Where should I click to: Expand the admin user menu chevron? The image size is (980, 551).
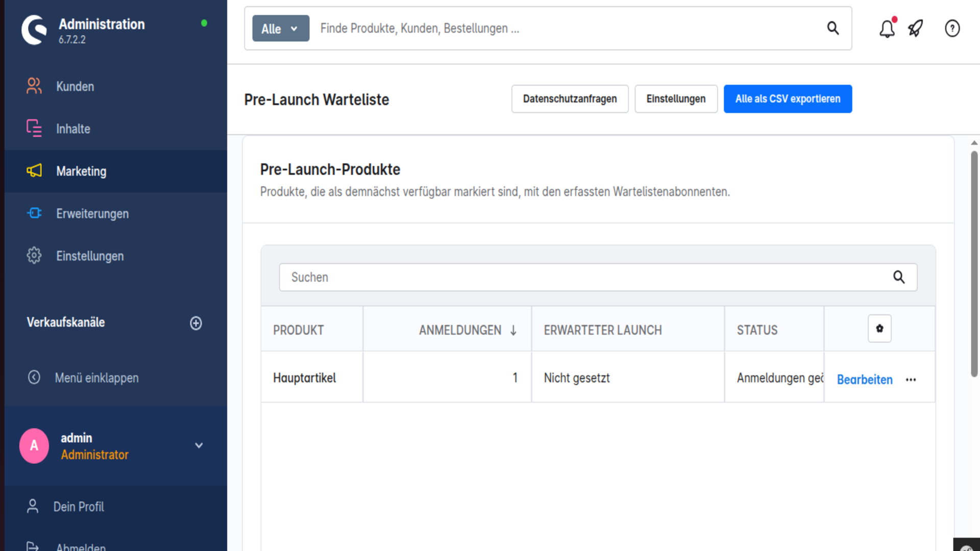pos(199,445)
